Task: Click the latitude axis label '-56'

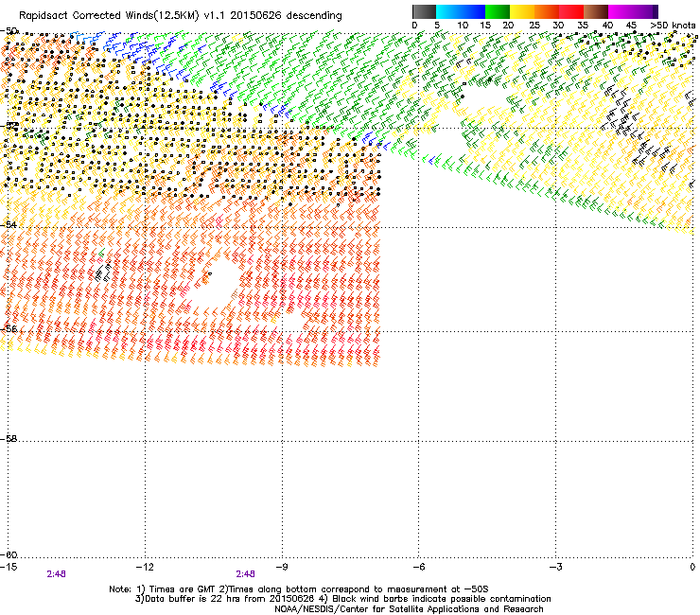Action: [x=9, y=328]
